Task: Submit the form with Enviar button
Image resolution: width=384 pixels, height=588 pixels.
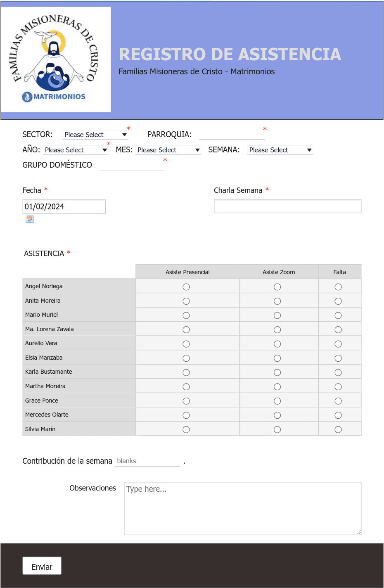Action: tap(42, 566)
